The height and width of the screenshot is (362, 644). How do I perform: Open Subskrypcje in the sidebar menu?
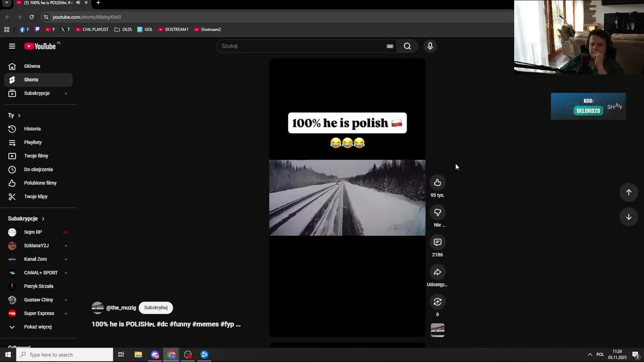(38, 93)
